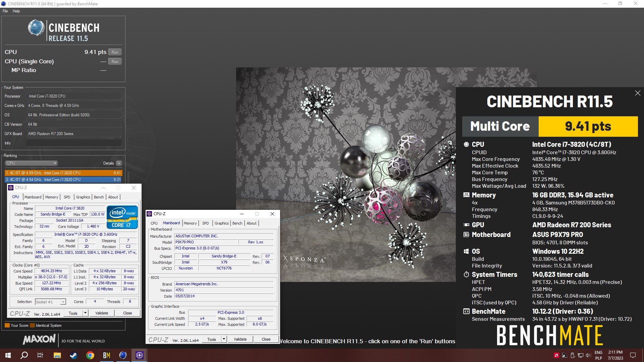Select ranking entry with score 9.41

63,173
